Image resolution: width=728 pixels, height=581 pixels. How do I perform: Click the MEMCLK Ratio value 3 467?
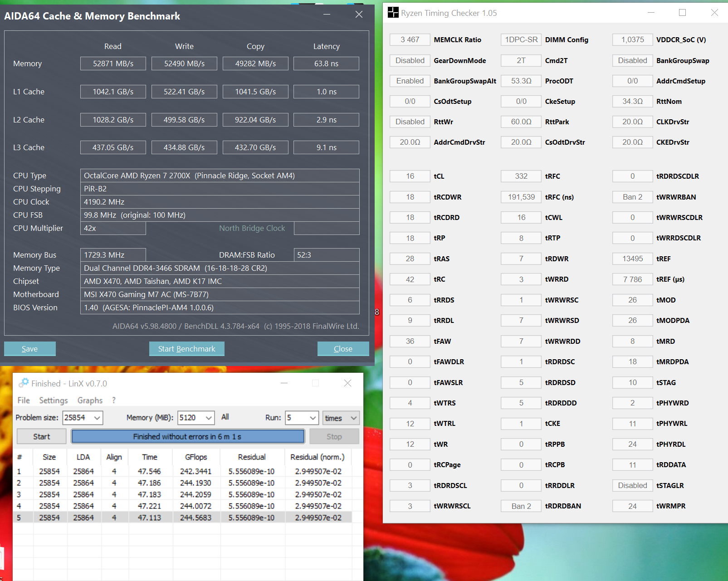410,39
